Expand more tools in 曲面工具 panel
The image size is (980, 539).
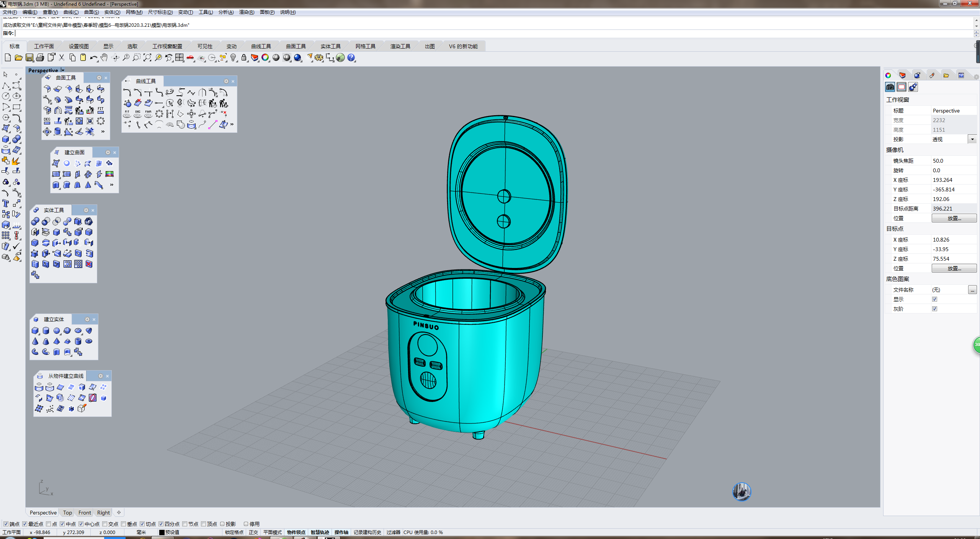[103, 132]
